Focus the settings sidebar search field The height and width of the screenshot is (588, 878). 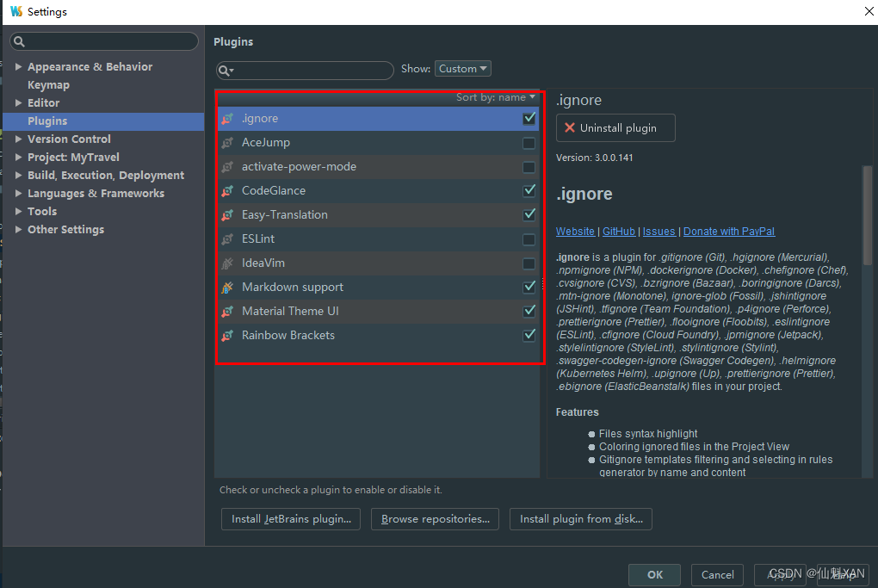104,41
